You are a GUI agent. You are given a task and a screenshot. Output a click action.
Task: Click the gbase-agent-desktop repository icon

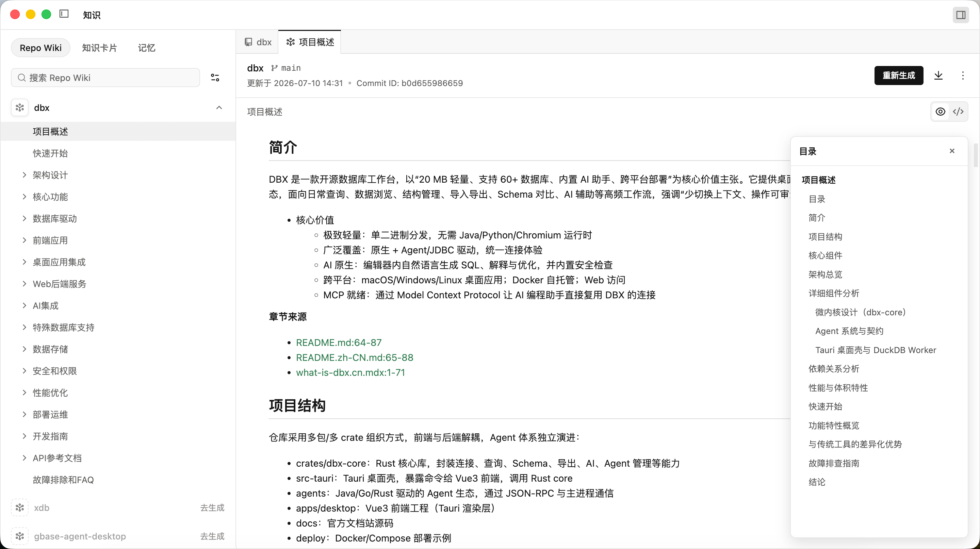click(20, 536)
